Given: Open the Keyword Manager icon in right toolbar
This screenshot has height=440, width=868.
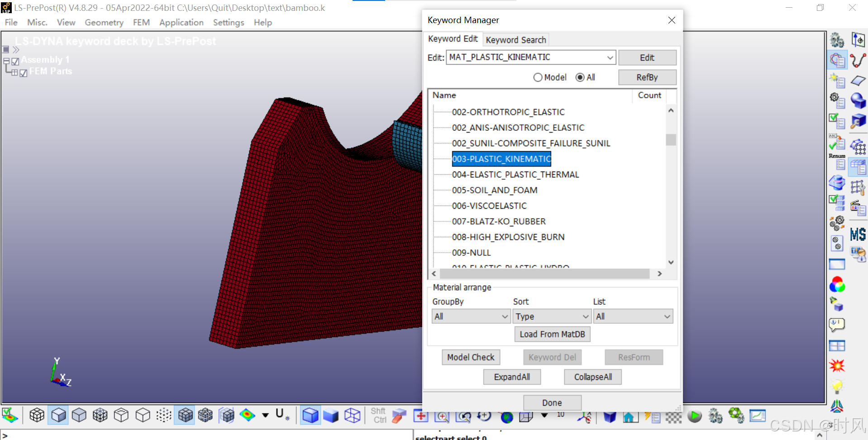Looking at the screenshot, I should pyautogui.click(x=837, y=60).
